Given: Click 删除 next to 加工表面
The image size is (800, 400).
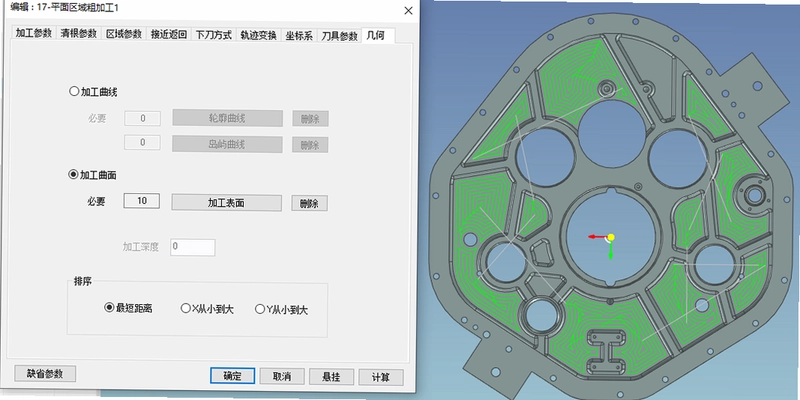Looking at the screenshot, I should 309,203.
